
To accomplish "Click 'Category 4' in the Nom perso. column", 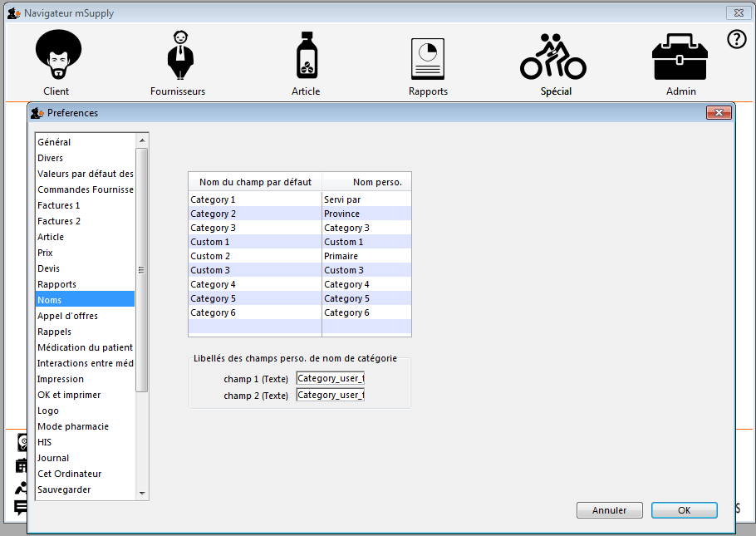I will pos(367,284).
